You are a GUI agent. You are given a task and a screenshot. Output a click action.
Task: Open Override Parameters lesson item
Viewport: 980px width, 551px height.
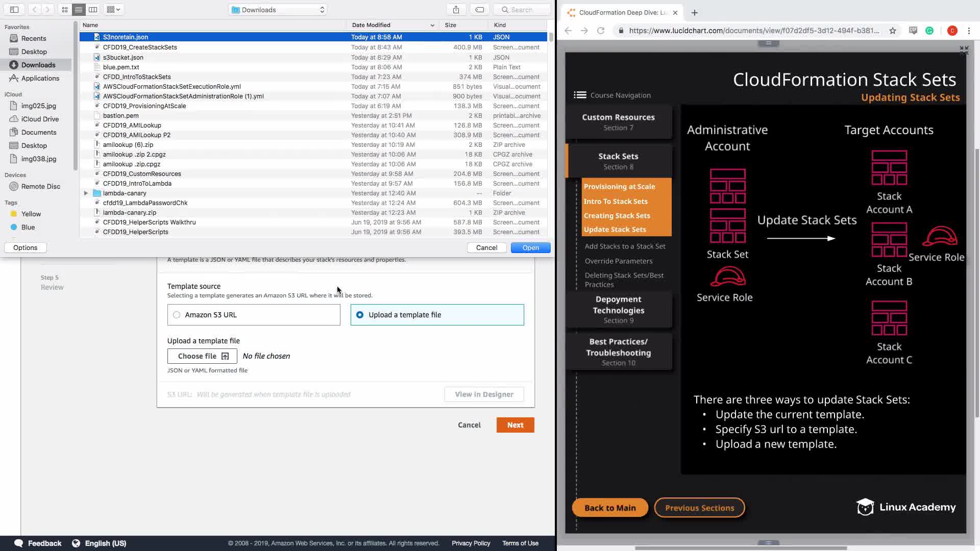pos(618,261)
